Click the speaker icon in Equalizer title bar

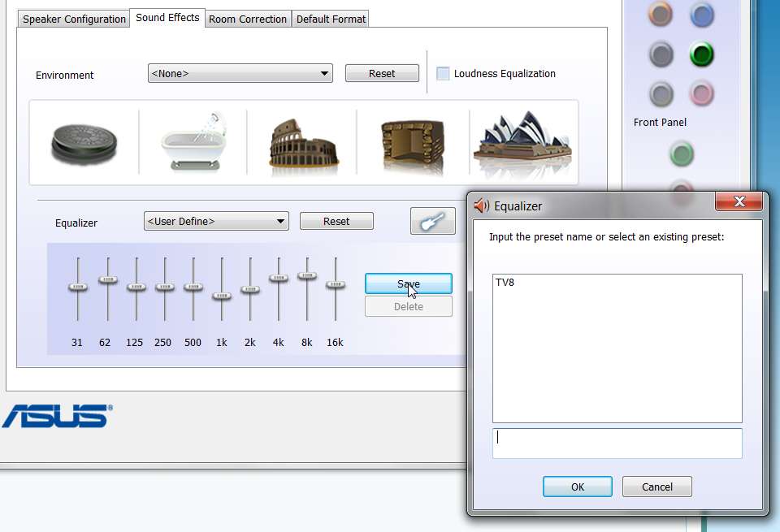click(481, 205)
